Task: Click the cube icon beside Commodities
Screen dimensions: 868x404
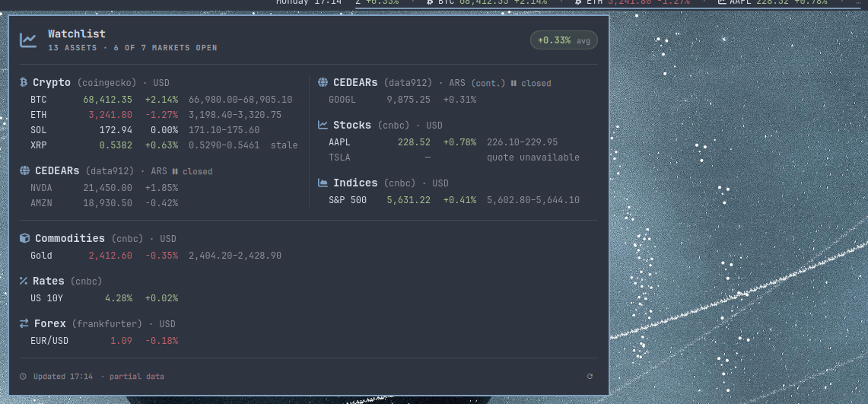Action: tap(25, 238)
